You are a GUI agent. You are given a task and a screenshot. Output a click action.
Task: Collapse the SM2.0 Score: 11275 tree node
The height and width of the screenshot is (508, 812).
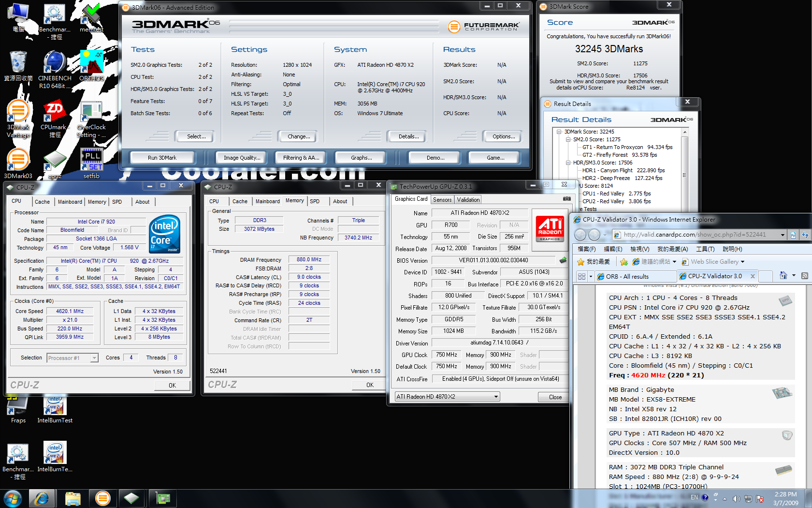click(568, 139)
